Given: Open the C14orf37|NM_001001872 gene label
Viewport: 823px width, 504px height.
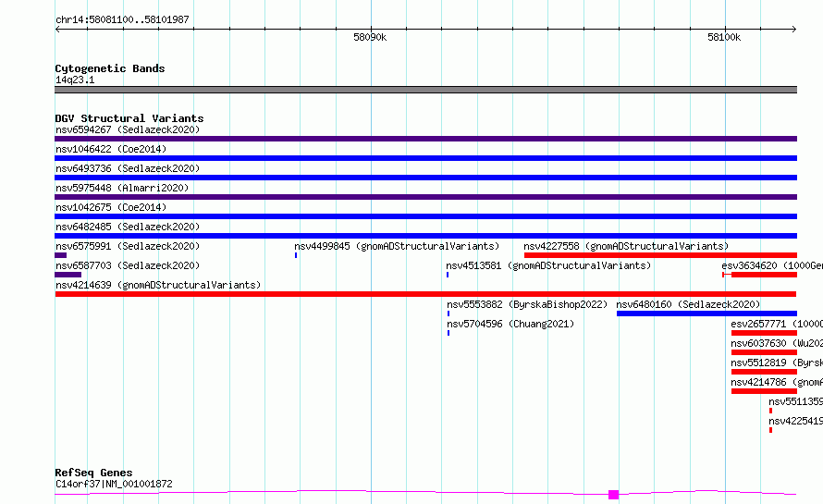Looking at the screenshot, I should click(x=114, y=484).
